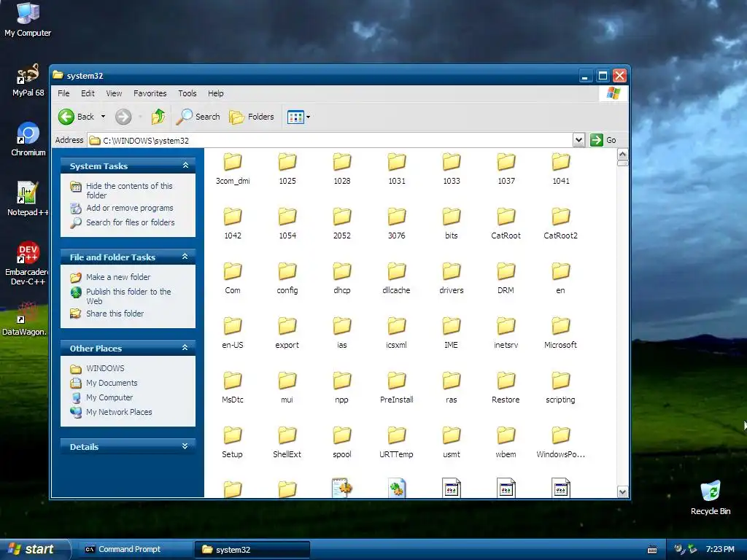Toggle the Folders tree view
The width and height of the screenshot is (747, 560).
pyautogui.click(x=252, y=117)
